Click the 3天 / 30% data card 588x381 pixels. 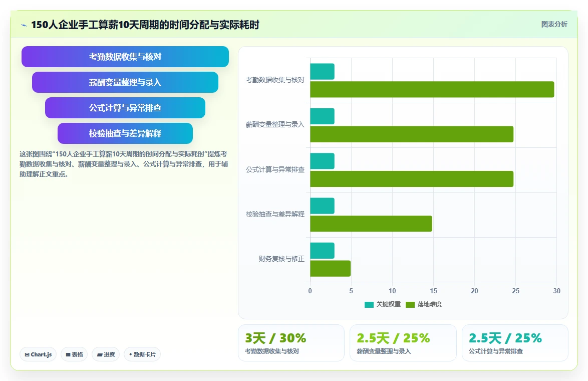click(291, 343)
